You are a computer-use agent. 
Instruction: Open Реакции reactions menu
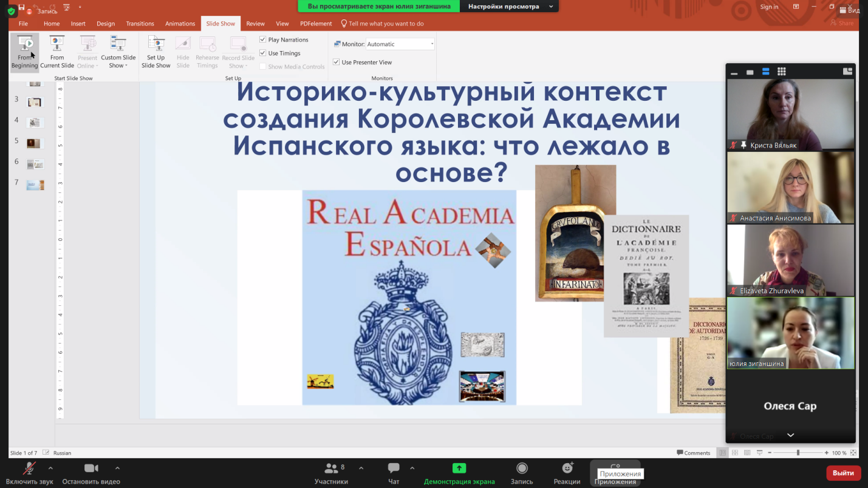tap(567, 473)
